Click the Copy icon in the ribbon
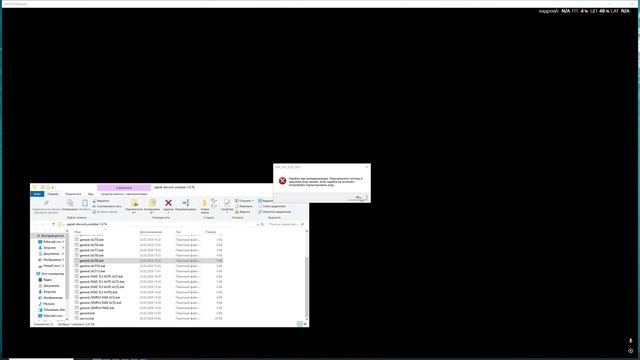The height and width of the screenshot is (360, 640). 70,203
